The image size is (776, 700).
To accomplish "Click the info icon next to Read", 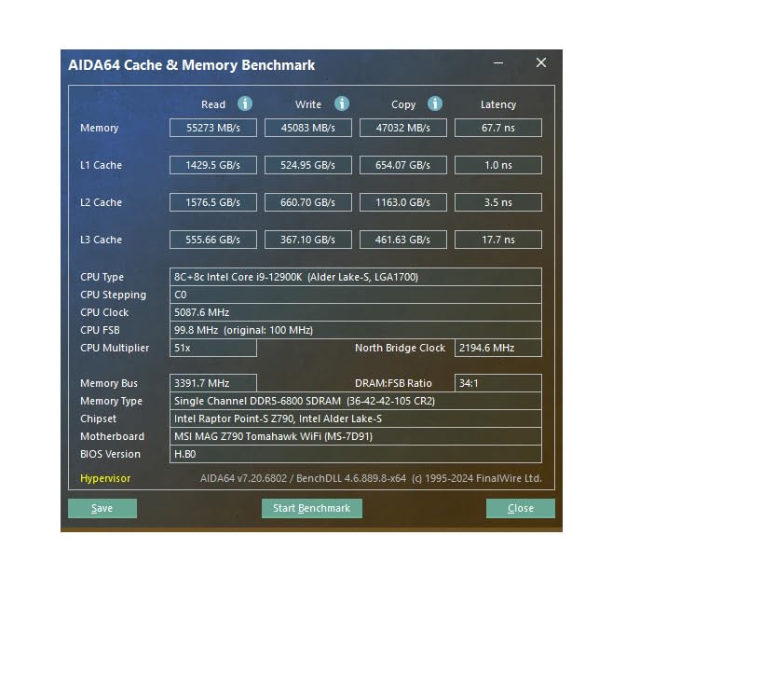I will (245, 103).
